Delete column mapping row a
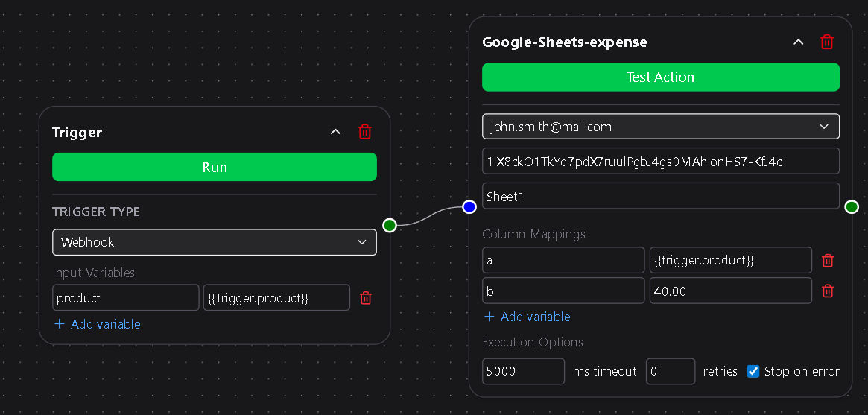868x415 pixels. tap(827, 260)
